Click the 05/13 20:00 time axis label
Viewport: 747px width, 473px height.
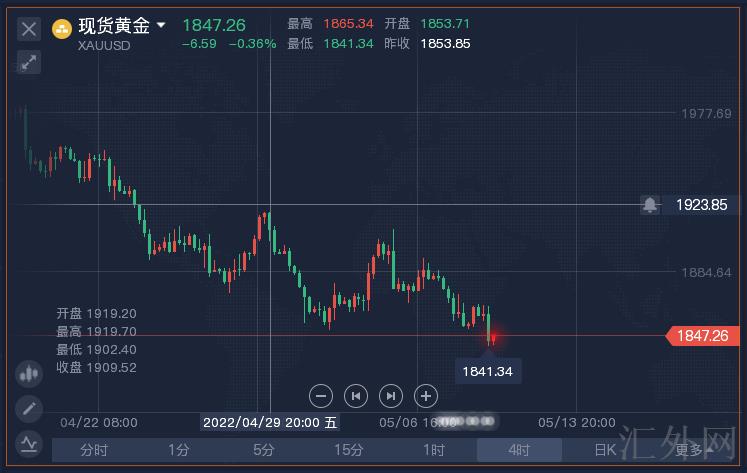577,423
